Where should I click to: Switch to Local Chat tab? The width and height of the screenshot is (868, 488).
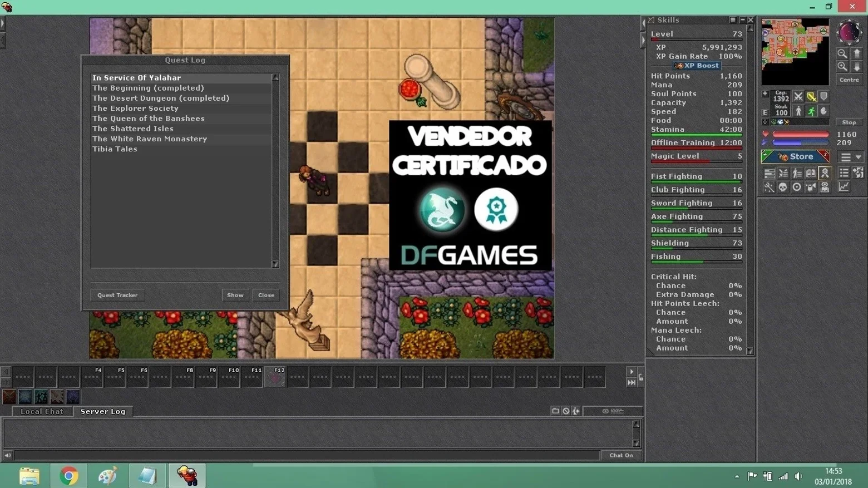click(x=42, y=412)
